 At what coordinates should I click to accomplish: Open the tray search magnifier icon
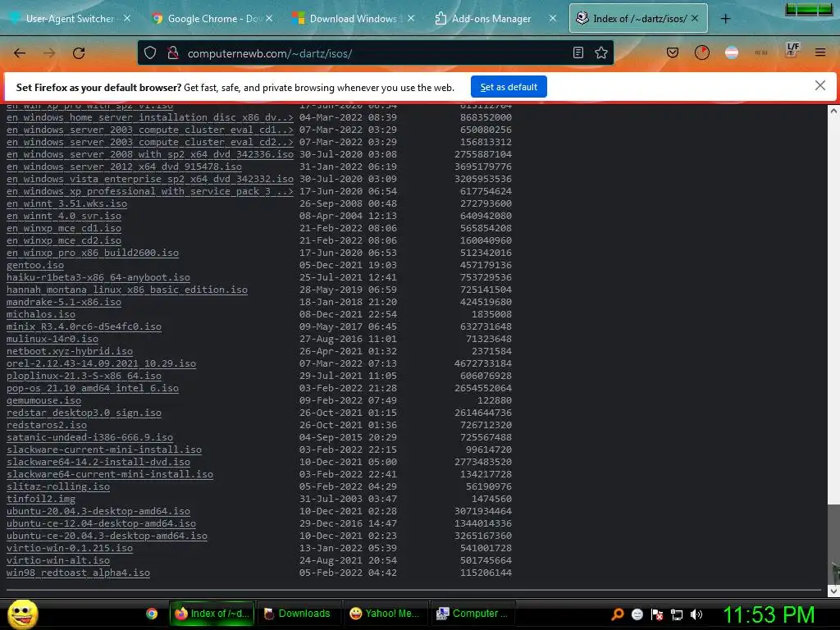617,614
